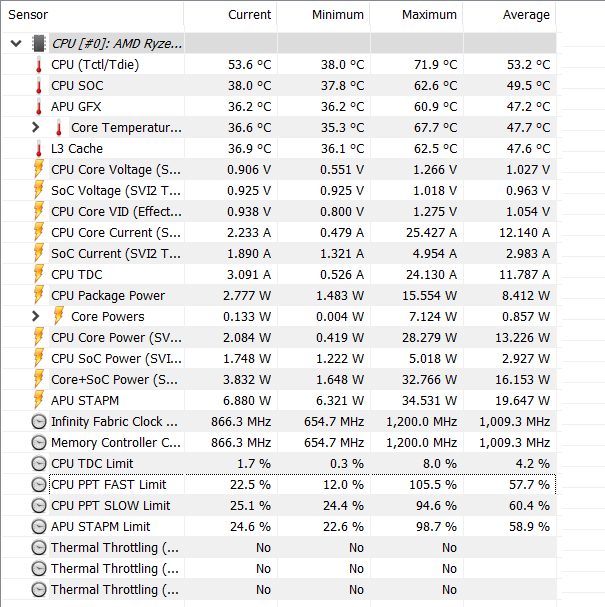Click the 1.018 V maximum value

435,190
